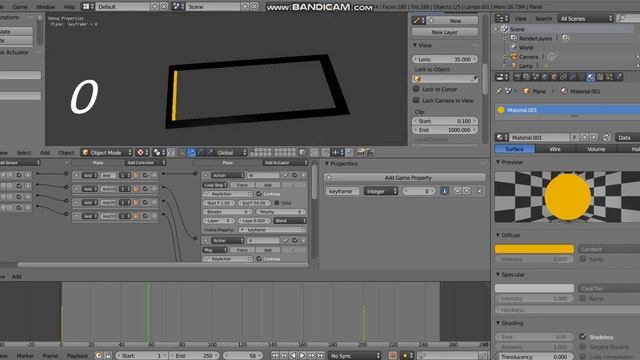Open the Global transform orientation dropdown
The height and width of the screenshot is (360, 640).
(x=231, y=153)
